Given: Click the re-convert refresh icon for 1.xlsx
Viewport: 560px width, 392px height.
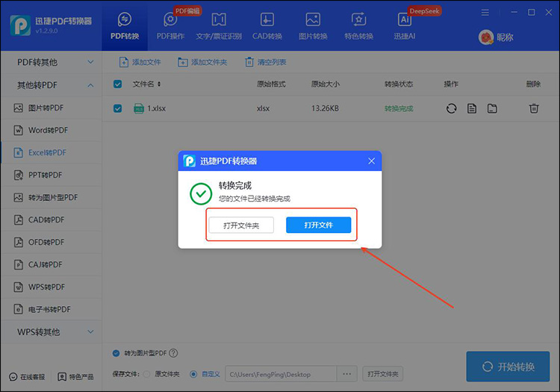Looking at the screenshot, I should [451, 108].
